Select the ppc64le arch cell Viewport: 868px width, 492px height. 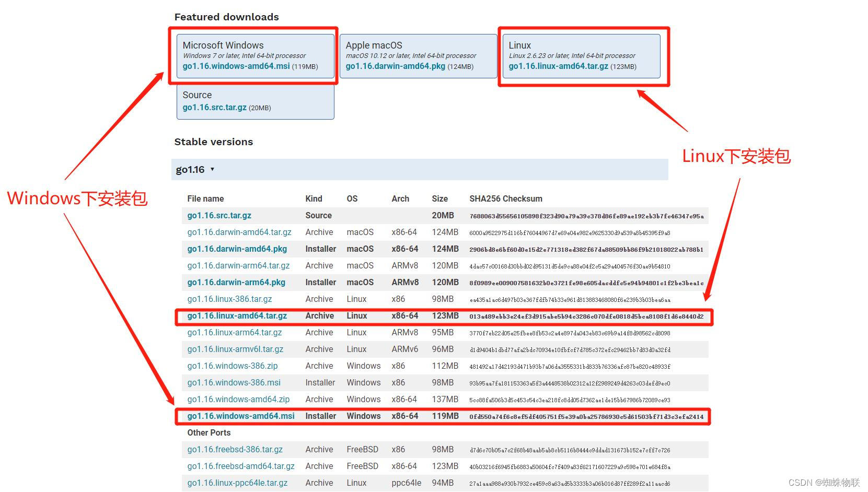pos(406,483)
